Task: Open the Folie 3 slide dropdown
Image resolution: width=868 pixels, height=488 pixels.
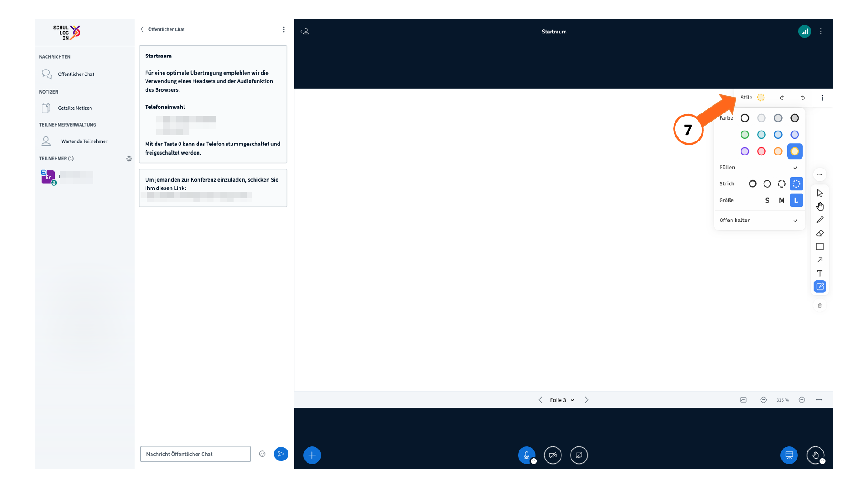Action: point(562,400)
